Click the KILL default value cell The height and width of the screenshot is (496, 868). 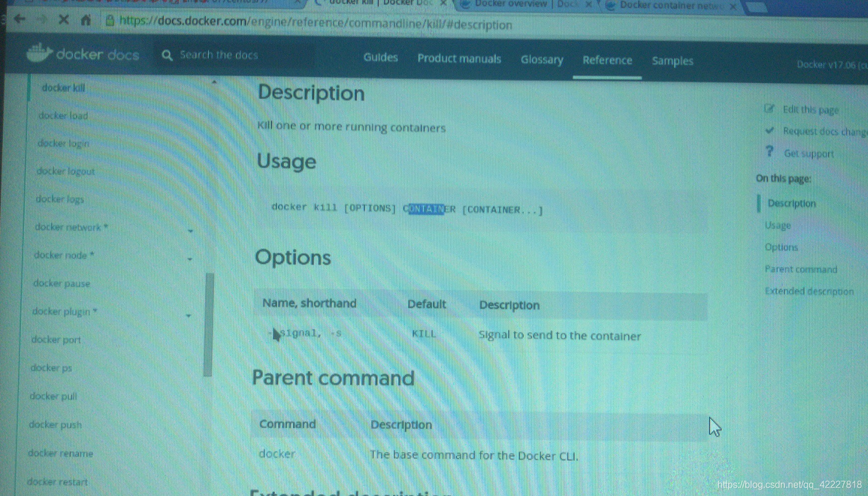(424, 334)
